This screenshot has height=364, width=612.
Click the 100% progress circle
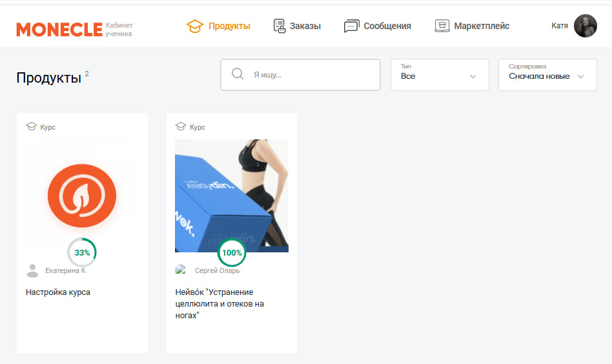(232, 252)
